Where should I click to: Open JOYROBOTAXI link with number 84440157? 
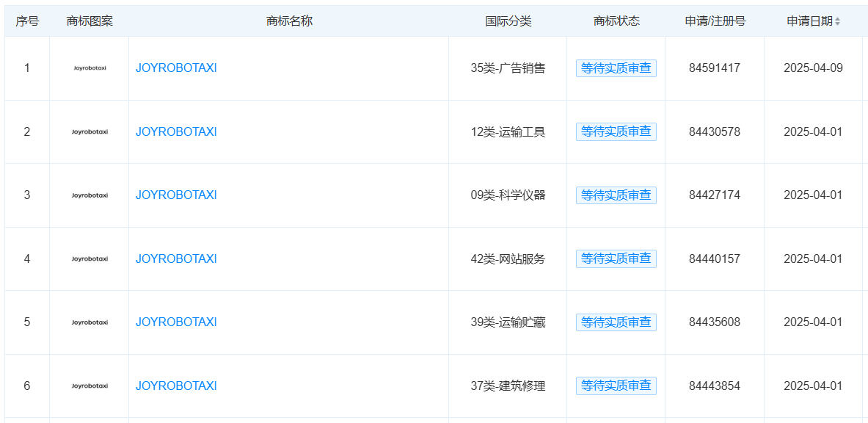coord(176,258)
